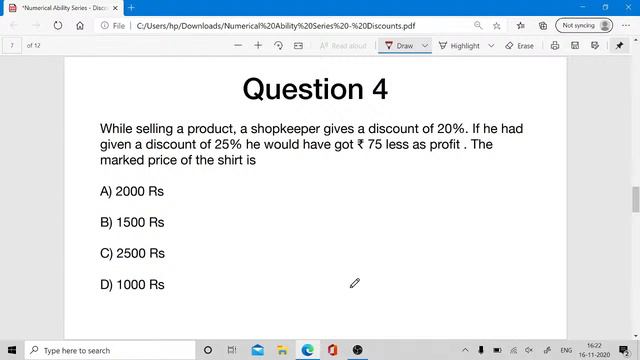640x360 pixels.
Task: Click option A) 2000 Rs
Action: point(132,191)
